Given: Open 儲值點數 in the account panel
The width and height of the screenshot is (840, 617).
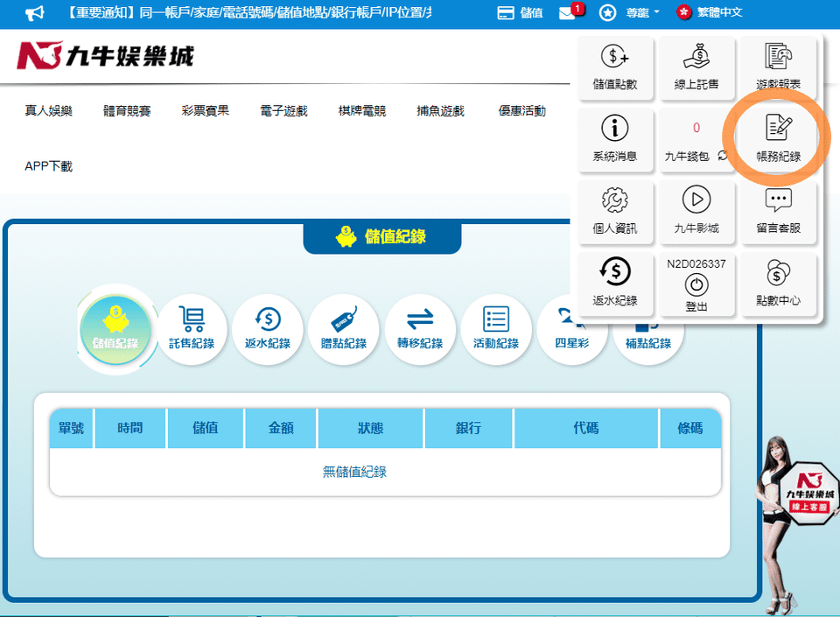Looking at the screenshot, I should [x=615, y=68].
